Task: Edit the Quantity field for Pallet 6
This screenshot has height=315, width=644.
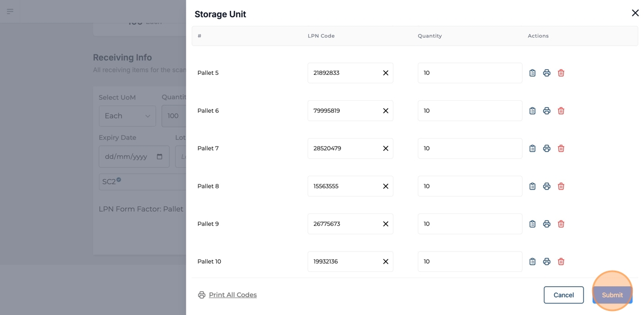Action: point(469,111)
